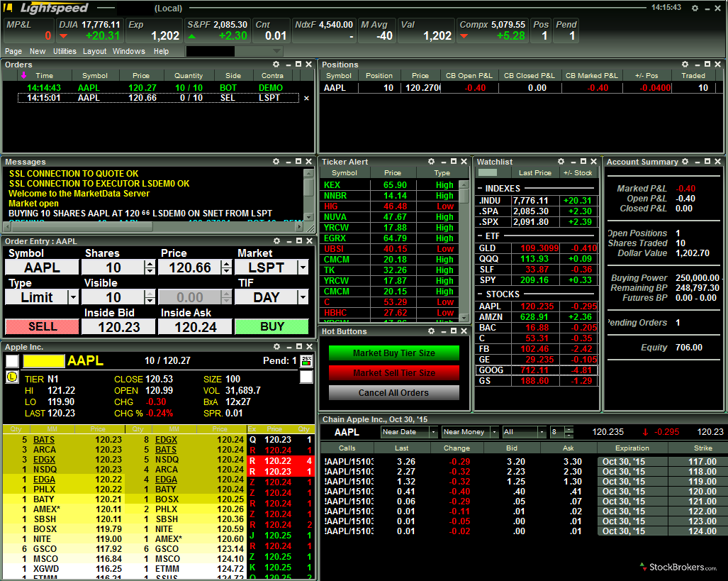Open the Help menu

pyautogui.click(x=161, y=51)
